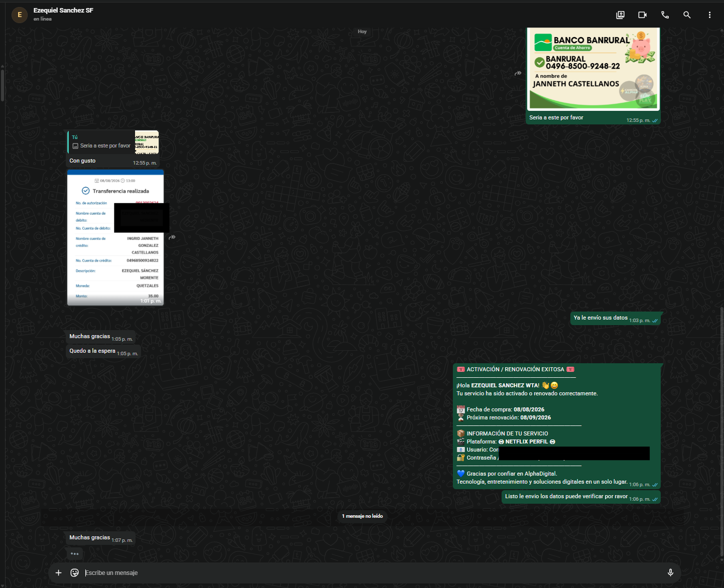Open the three-dot chat menu

[709, 15]
